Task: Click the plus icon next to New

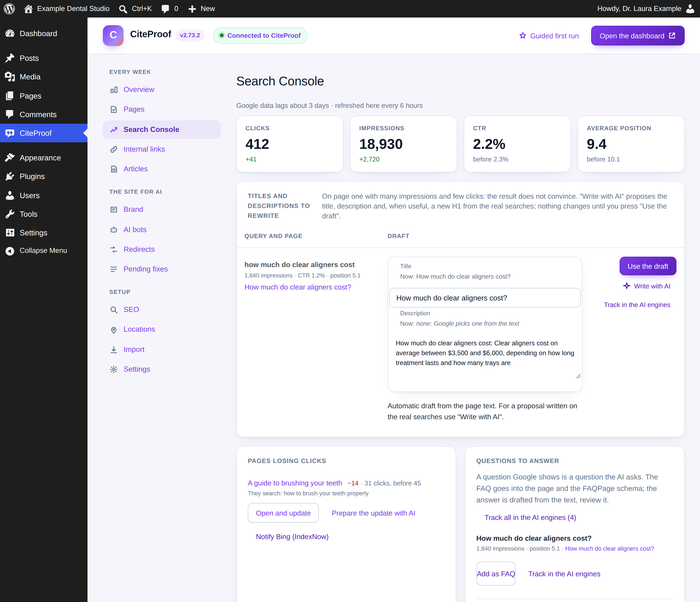Action: click(192, 9)
